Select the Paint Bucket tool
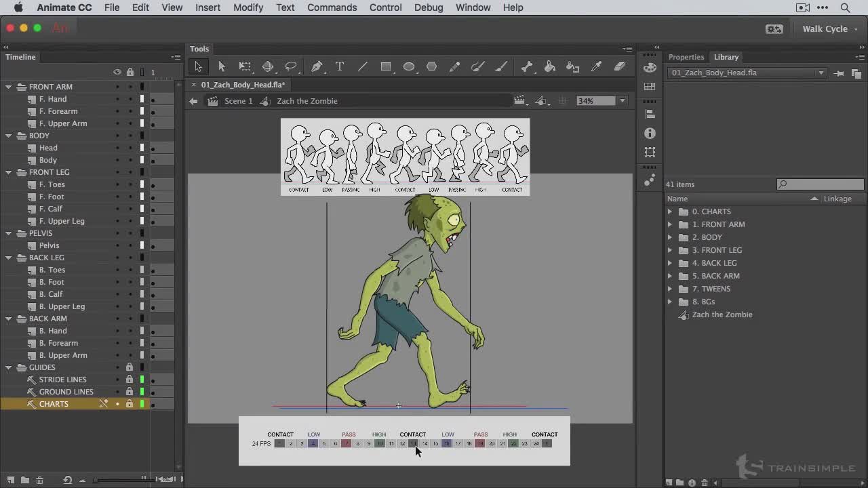Image resolution: width=868 pixels, height=488 pixels. point(550,66)
